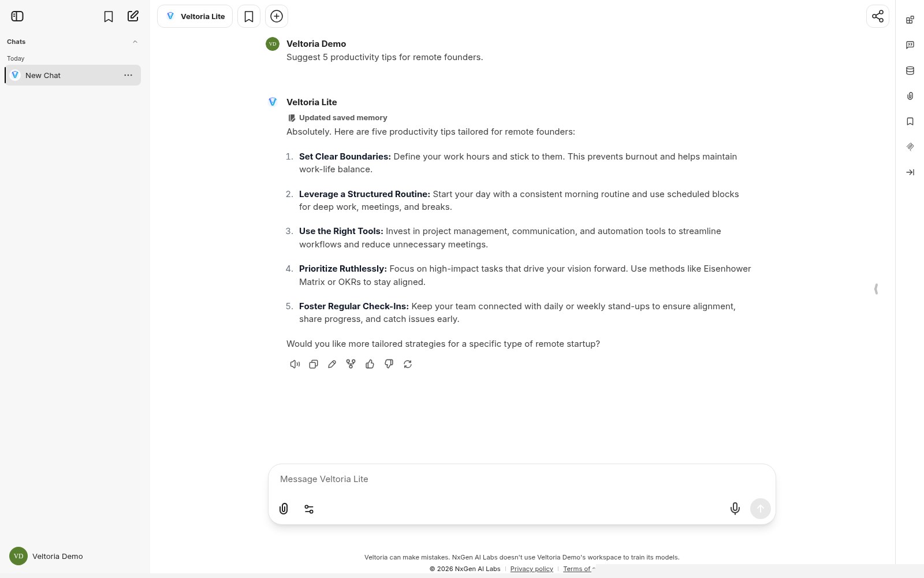Open the stacked layers icon in right rail

910,147
